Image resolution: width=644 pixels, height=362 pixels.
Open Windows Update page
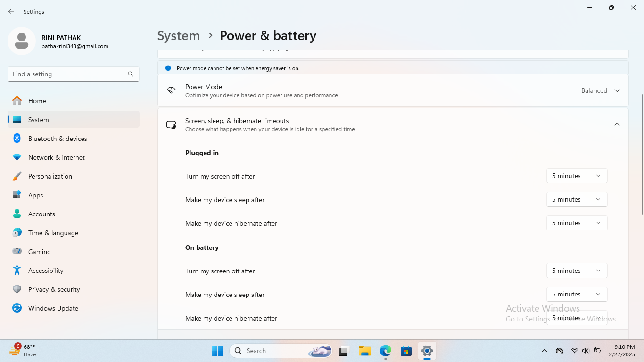point(53,308)
